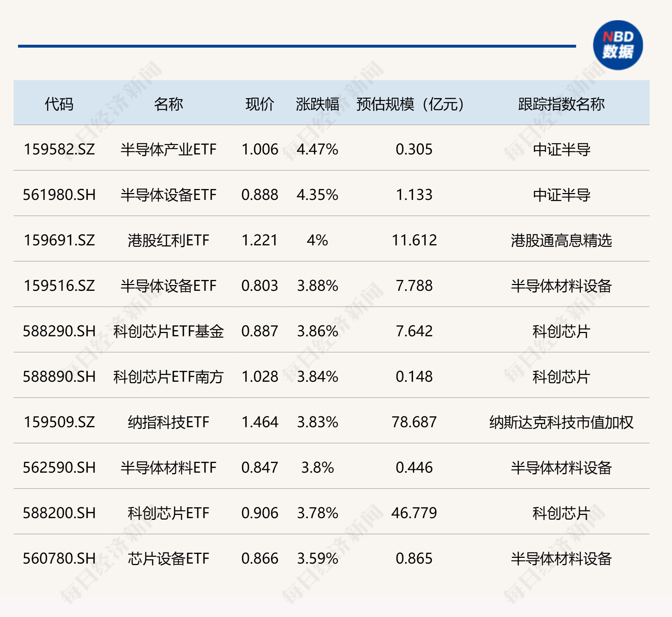Click estimated size 0.305
This screenshot has width=672, height=617.
[414, 149]
